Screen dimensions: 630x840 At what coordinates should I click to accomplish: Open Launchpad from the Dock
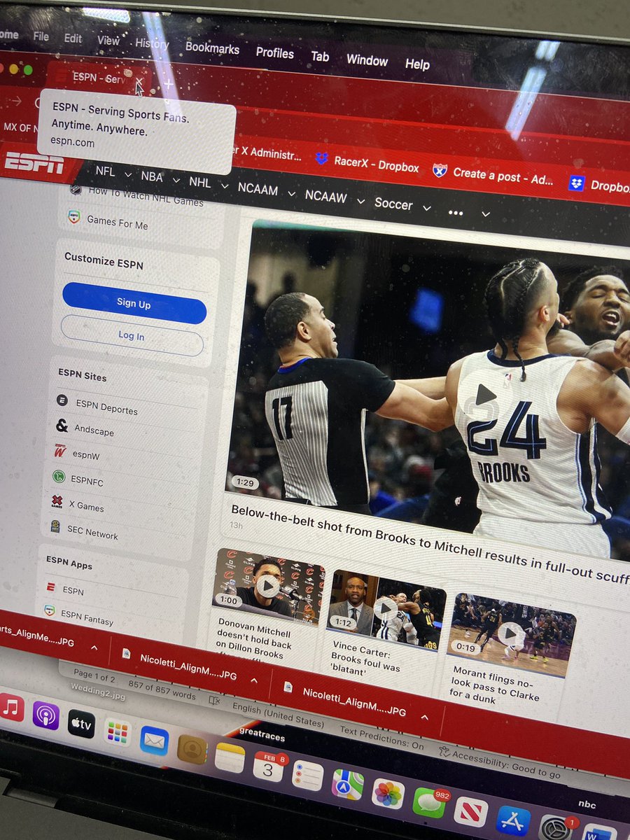(x=118, y=732)
